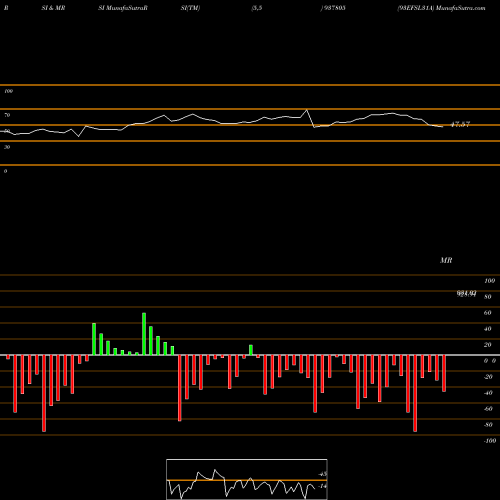
Task: Click the -45 value in mini chart
Action: point(323,474)
